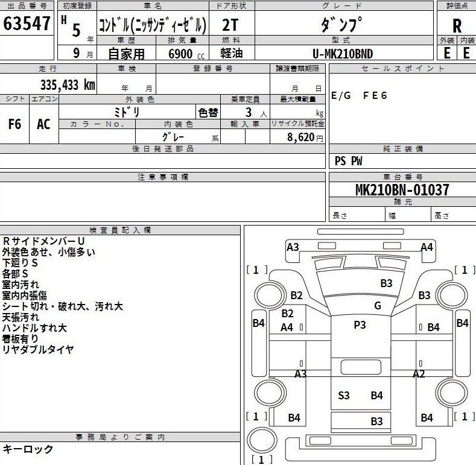Click the 2T door shape value
The width and height of the screenshot is (476, 465).
click(230, 25)
